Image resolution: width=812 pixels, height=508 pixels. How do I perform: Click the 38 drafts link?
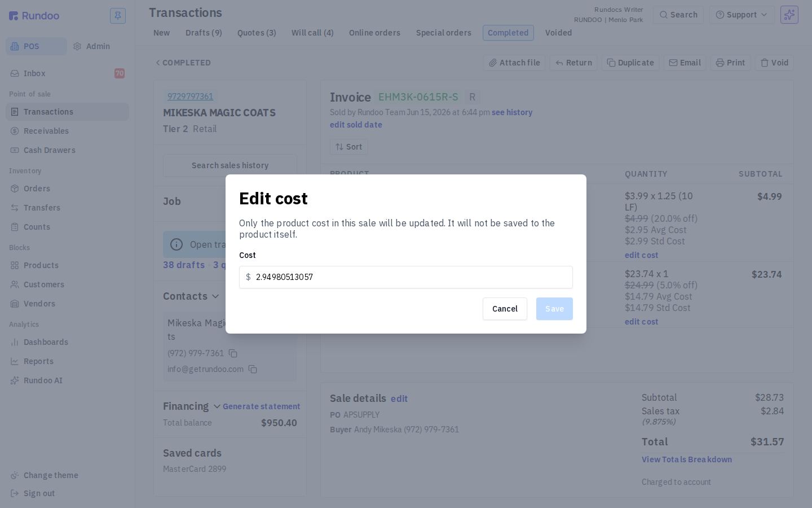coord(184,265)
